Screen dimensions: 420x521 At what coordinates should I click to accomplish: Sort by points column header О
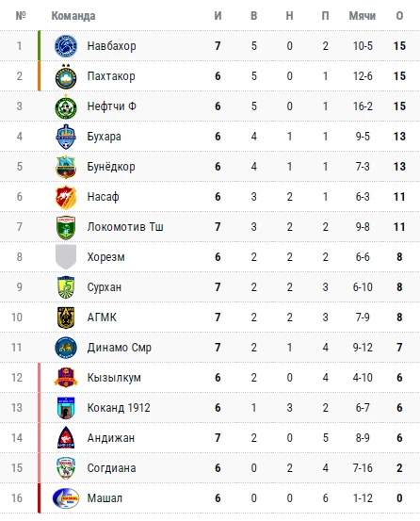399,16
